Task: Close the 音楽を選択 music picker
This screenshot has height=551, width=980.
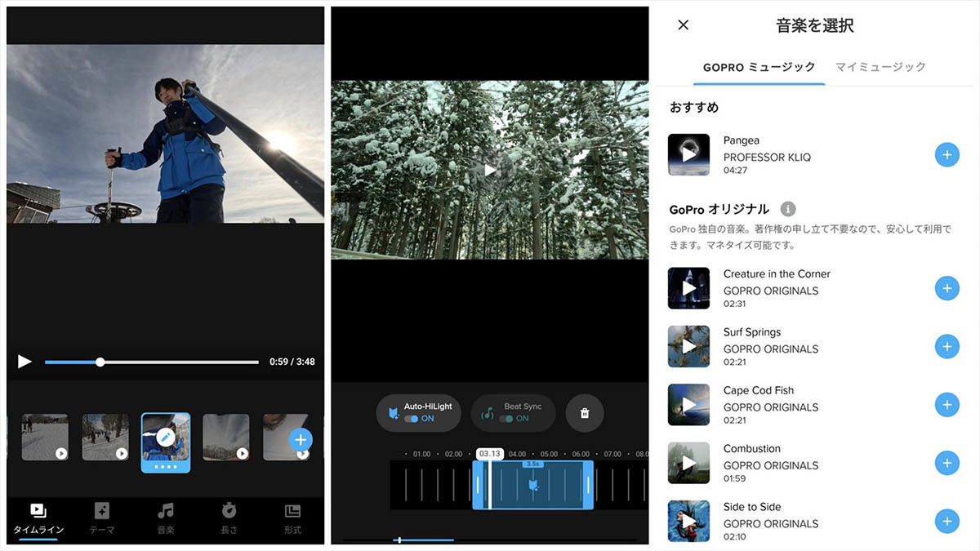Action: click(684, 24)
